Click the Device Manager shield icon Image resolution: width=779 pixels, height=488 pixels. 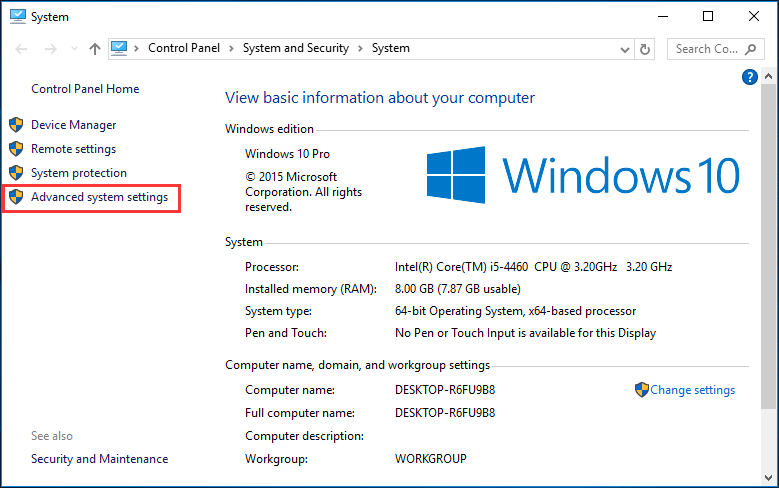(x=15, y=125)
